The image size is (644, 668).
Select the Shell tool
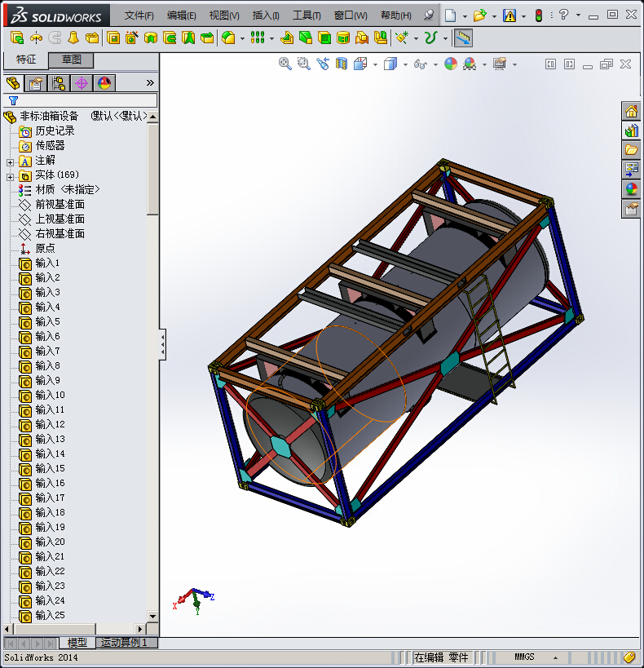pos(324,38)
